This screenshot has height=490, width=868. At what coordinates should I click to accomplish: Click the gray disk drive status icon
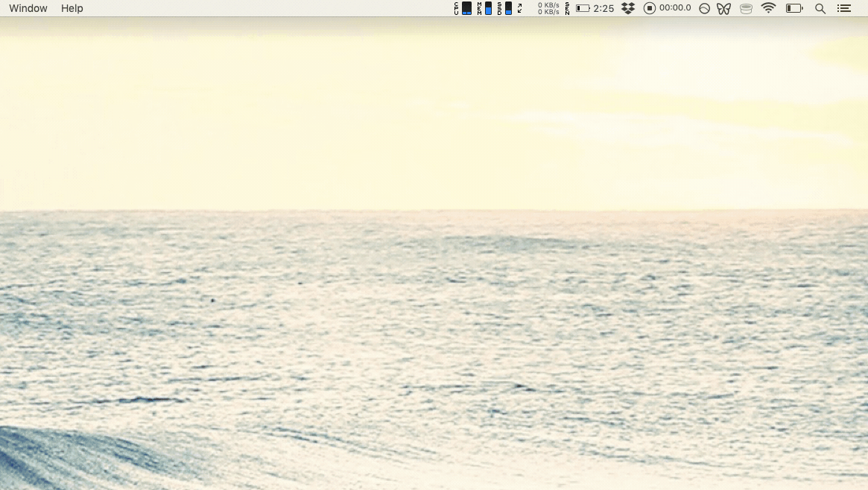pos(747,8)
